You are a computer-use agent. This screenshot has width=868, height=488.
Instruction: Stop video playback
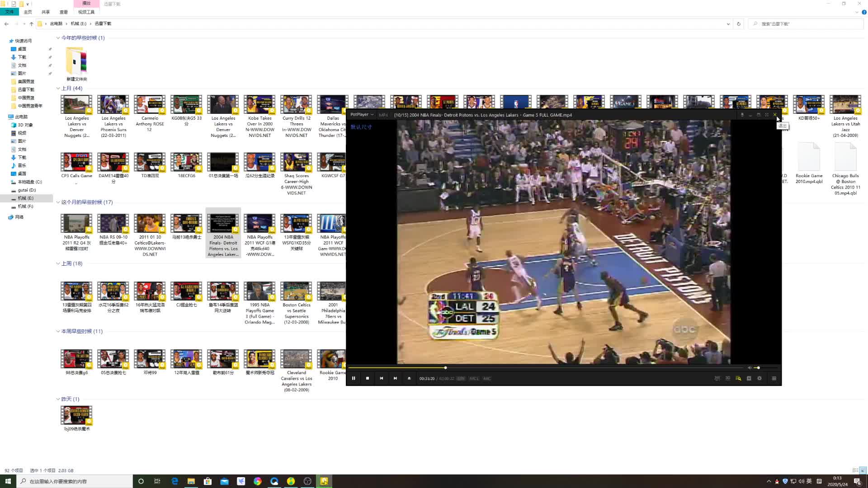(368, 379)
